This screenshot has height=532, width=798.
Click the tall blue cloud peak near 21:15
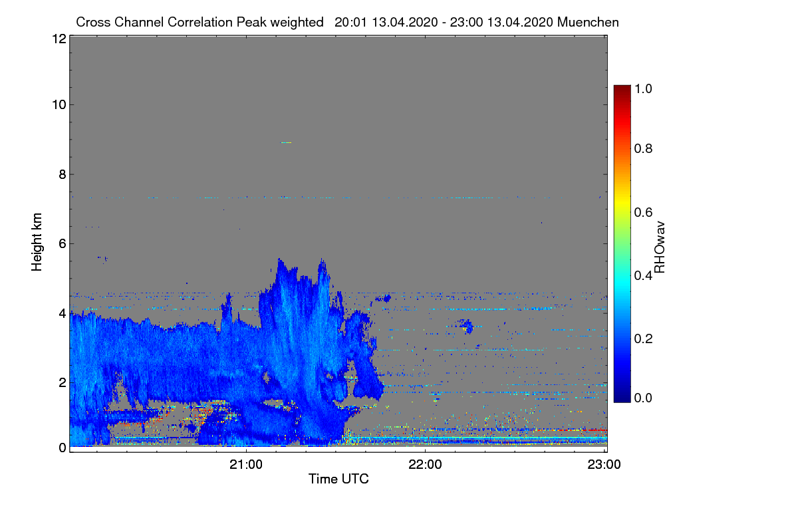click(280, 266)
